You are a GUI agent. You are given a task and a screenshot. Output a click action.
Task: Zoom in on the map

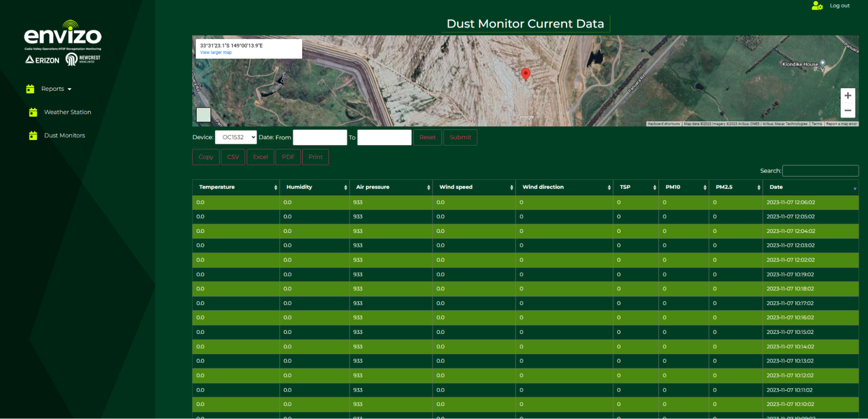(848, 96)
